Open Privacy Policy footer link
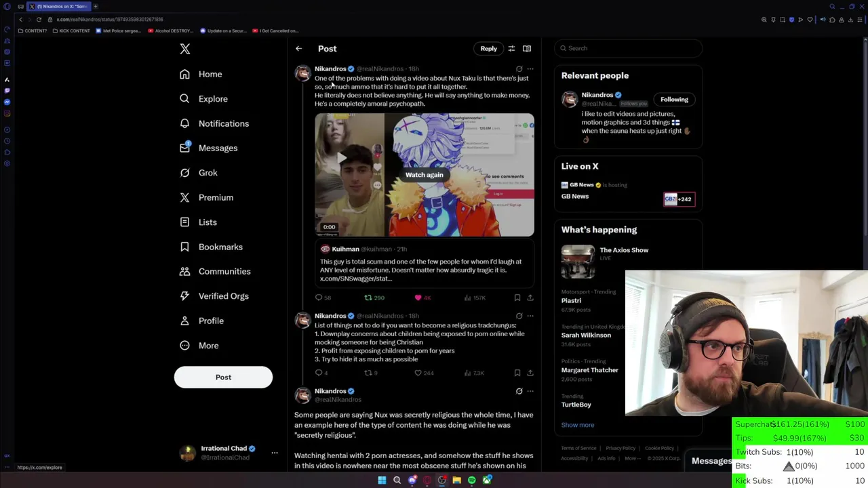Image resolution: width=868 pixels, height=488 pixels. (x=620, y=448)
